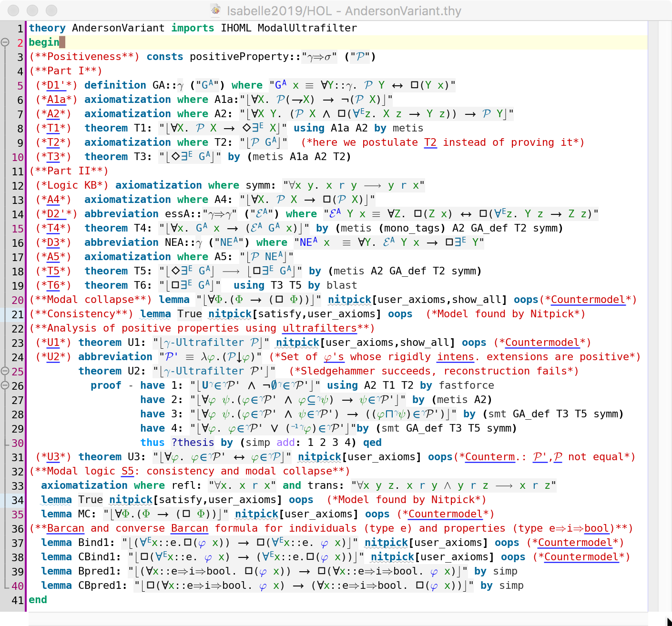Click the axiom name 'symm:' on line 12

261,185
